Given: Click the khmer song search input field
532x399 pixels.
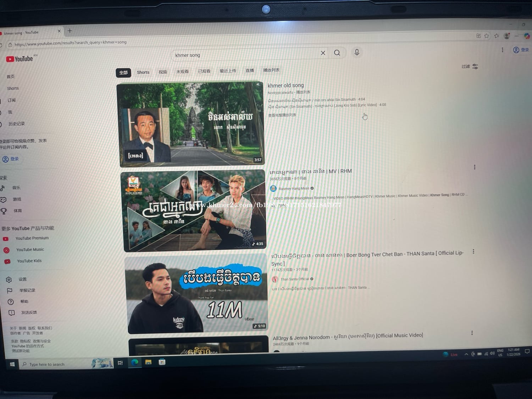Looking at the screenshot, I should 245,55.
